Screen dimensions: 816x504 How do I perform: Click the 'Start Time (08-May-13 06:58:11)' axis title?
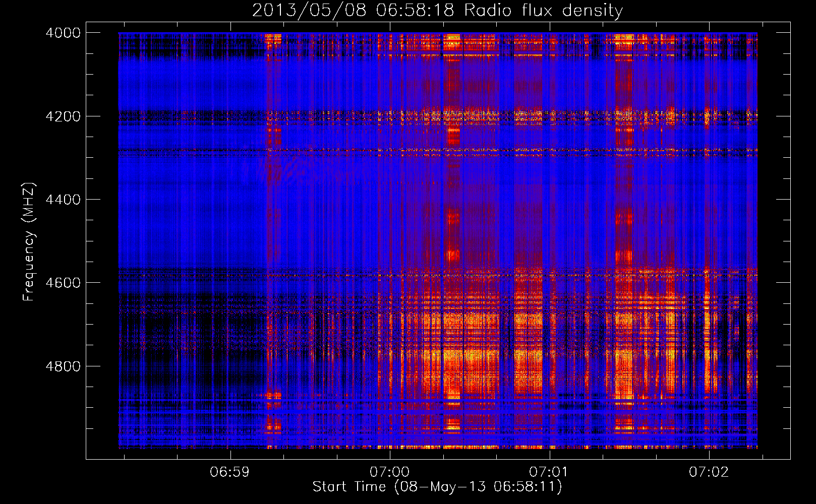pos(437,487)
